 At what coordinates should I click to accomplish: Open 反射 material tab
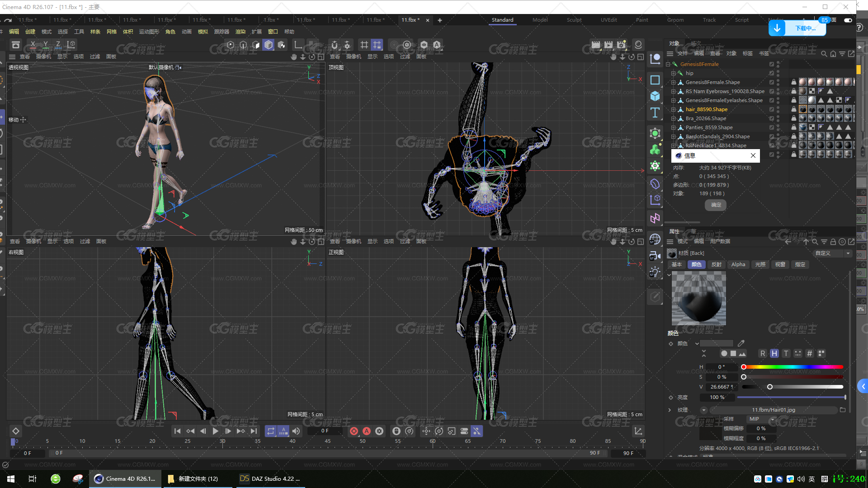tap(717, 264)
